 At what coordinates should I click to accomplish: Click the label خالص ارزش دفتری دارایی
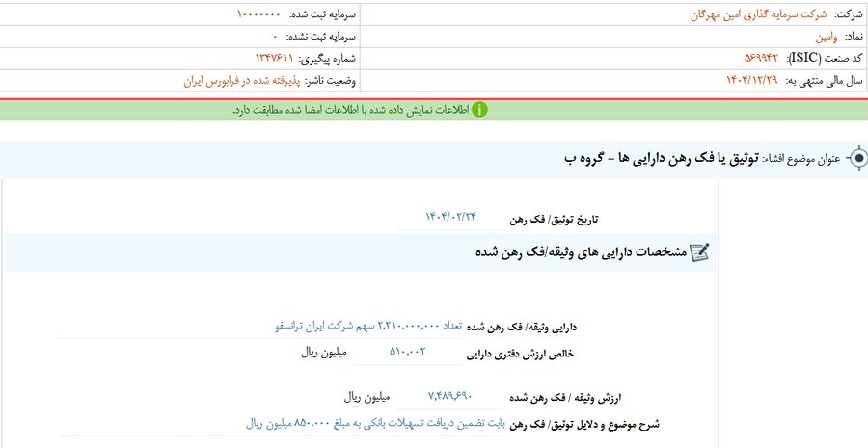(x=521, y=356)
